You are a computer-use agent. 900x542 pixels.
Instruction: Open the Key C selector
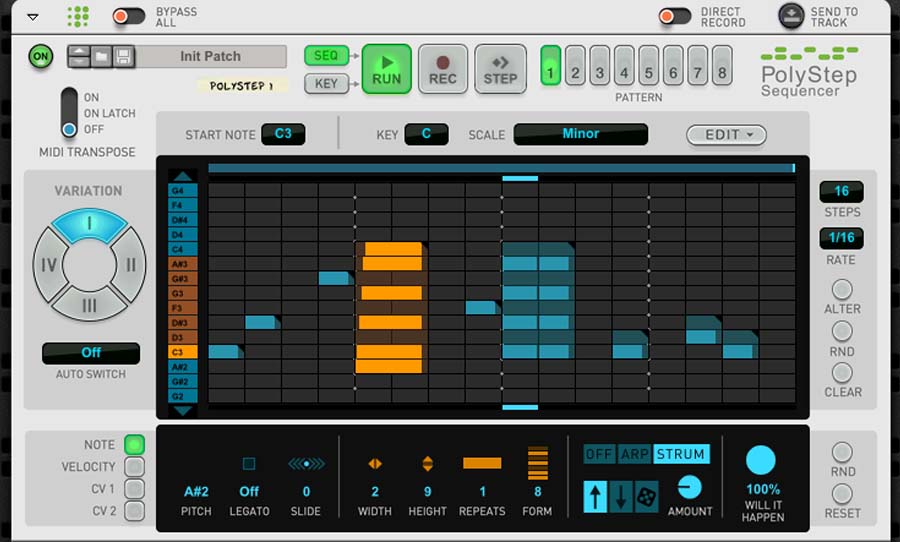pos(426,134)
